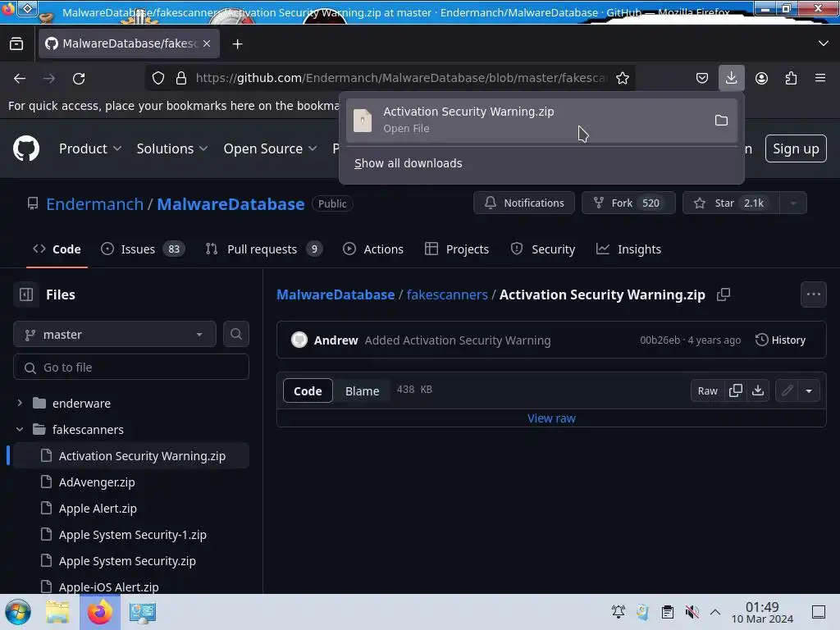Select the Code view toggle
Viewport: 840px width, 630px height.
308,390
